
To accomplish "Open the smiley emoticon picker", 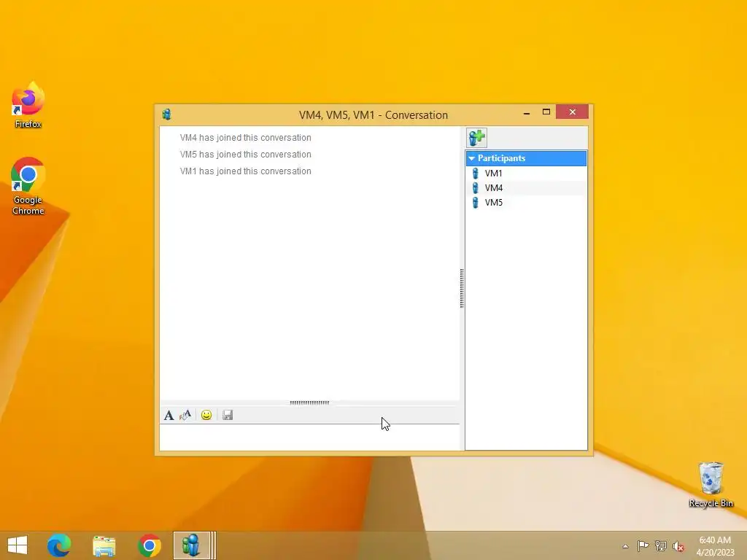I will (206, 415).
